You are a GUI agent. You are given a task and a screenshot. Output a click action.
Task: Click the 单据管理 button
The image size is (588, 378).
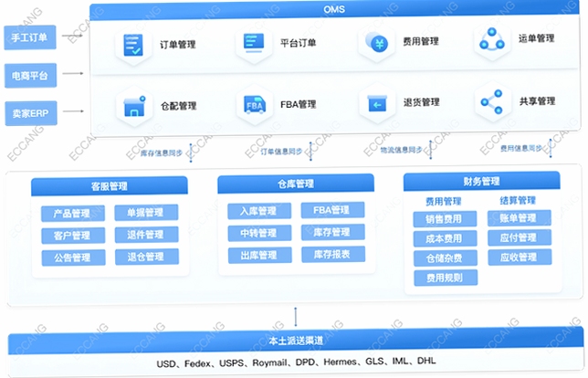(146, 212)
